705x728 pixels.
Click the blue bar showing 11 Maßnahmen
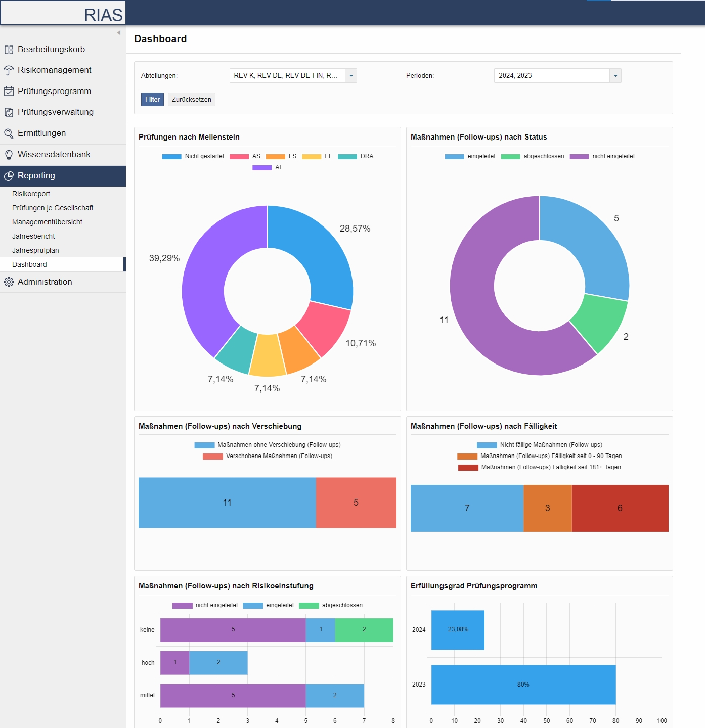(x=227, y=503)
